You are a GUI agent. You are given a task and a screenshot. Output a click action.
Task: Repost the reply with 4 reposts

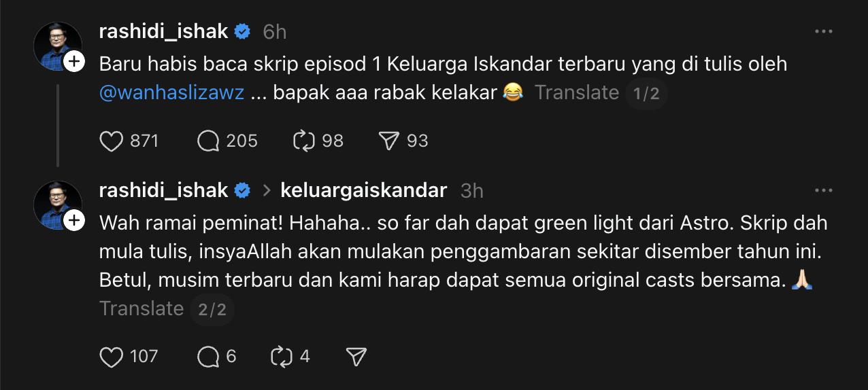coord(281,357)
